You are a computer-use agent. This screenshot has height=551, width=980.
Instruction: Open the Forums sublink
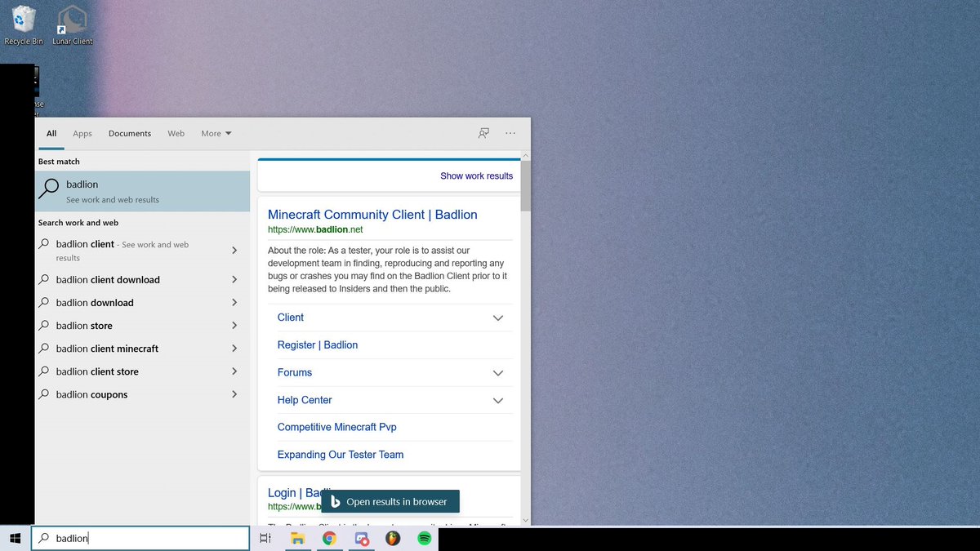(295, 372)
